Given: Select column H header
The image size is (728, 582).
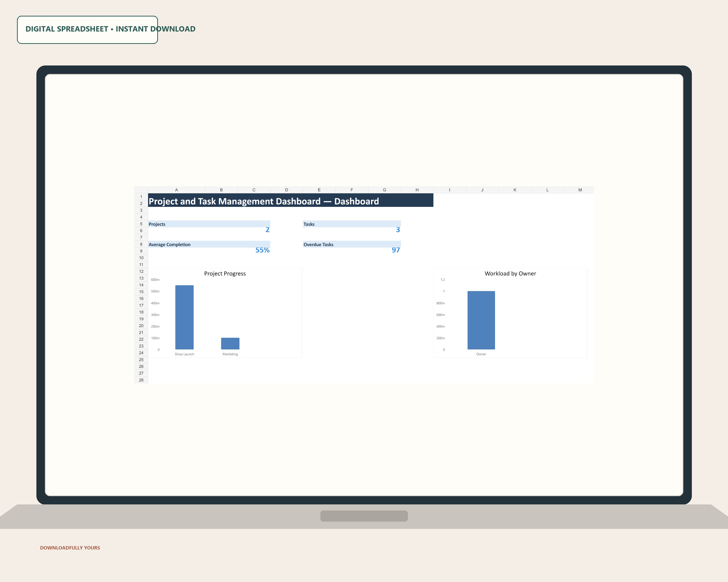Looking at the screenshot, I should (x=417, y=190).
